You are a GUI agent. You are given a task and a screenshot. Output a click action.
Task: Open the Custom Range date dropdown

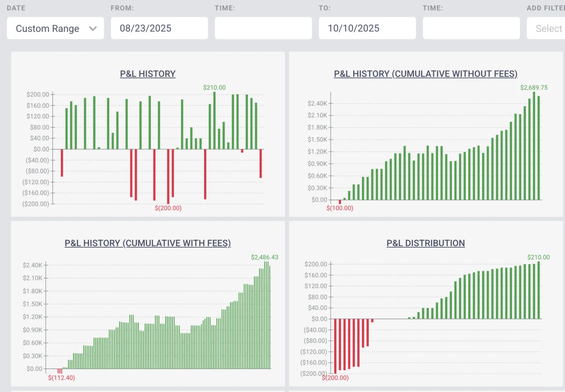coord(55,28)
